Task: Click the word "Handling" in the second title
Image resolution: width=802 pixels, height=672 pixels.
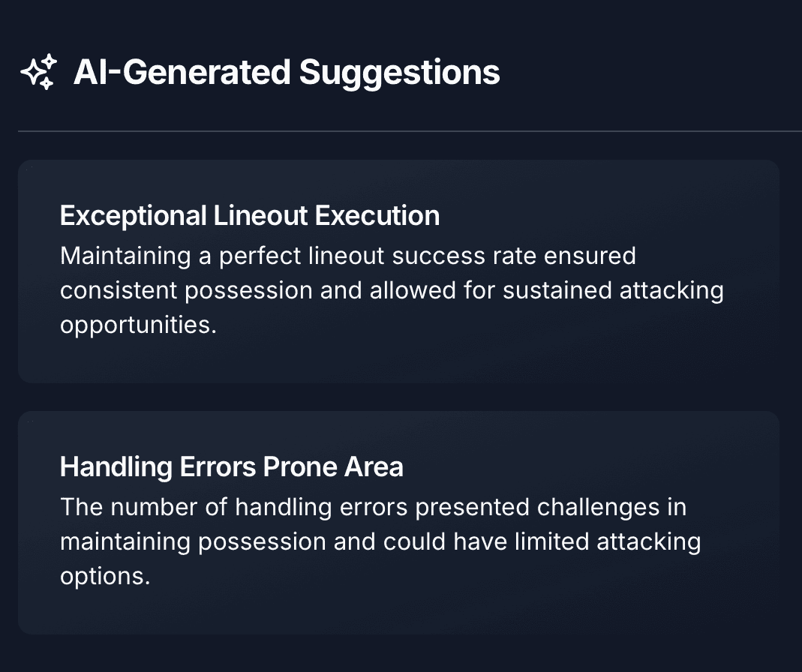Action: click(x=116, y=467)
